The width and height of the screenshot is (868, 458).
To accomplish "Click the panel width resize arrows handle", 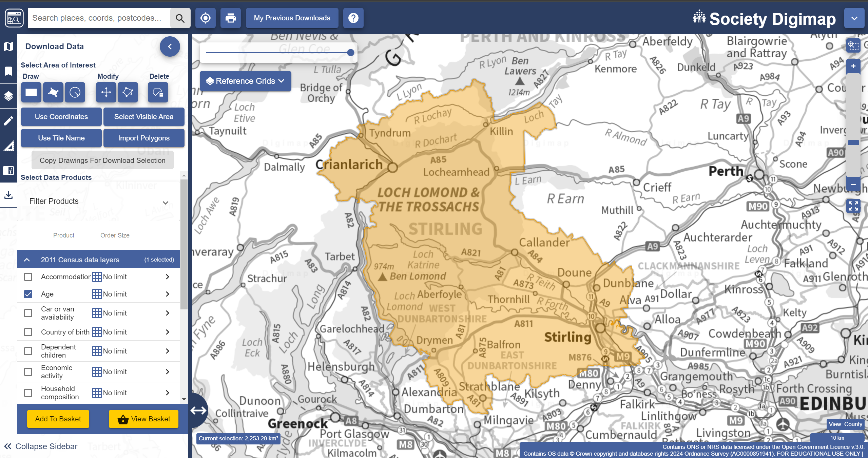I will click(198, 411).
